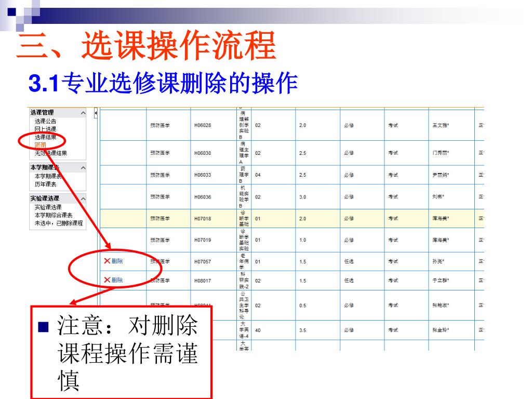This screenshot has width=532, height=399.
Task: Open 选课公告 in the sidebar
Action: pyautogui.click(x=46, y=121)
